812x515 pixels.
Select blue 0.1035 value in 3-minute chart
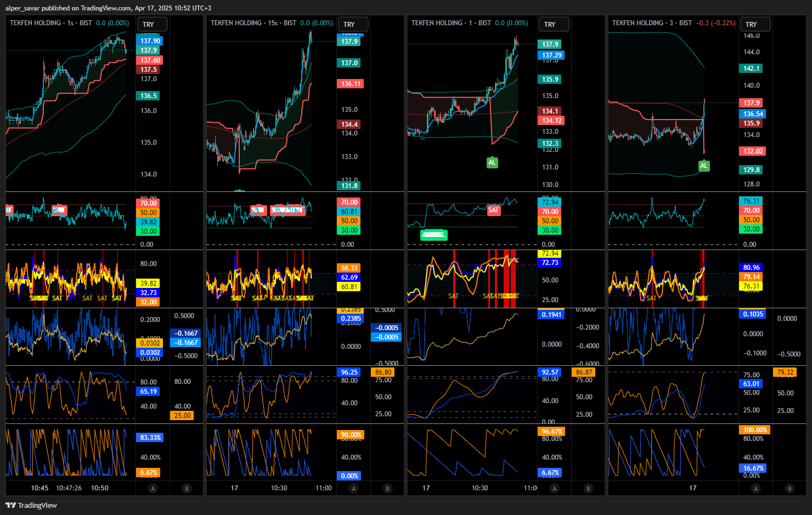pos(753,314)
